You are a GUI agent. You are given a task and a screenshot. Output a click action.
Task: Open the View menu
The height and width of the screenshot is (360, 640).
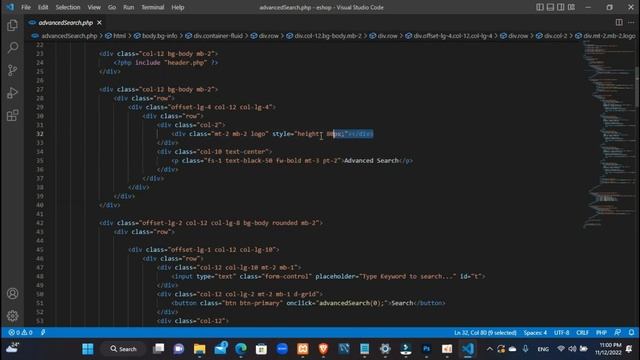point(94,7)
